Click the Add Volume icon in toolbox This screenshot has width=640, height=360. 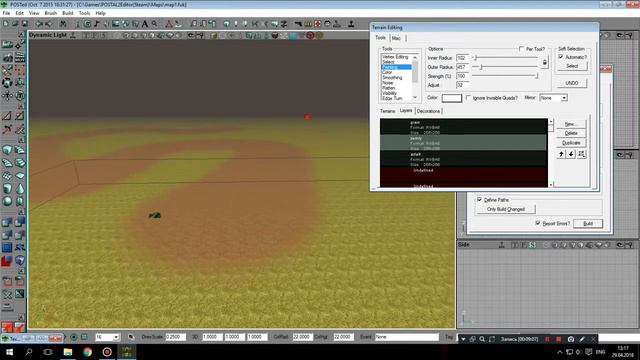pyautogui.click(x=20, y=260)
